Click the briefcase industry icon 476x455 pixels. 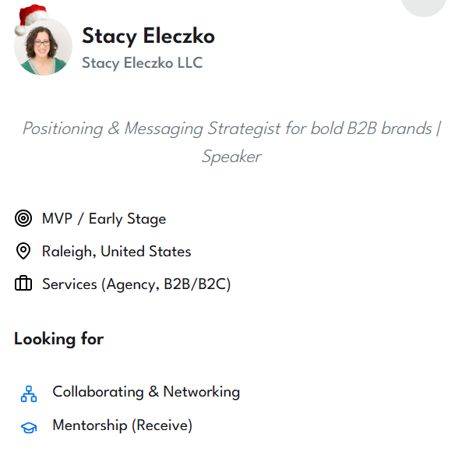[x=23, y=284]
